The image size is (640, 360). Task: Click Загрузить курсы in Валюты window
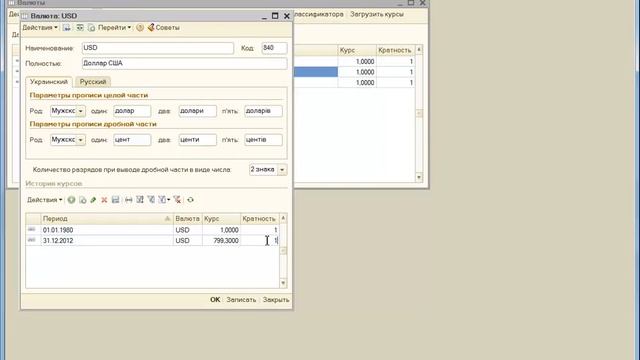tap(377, 14)
